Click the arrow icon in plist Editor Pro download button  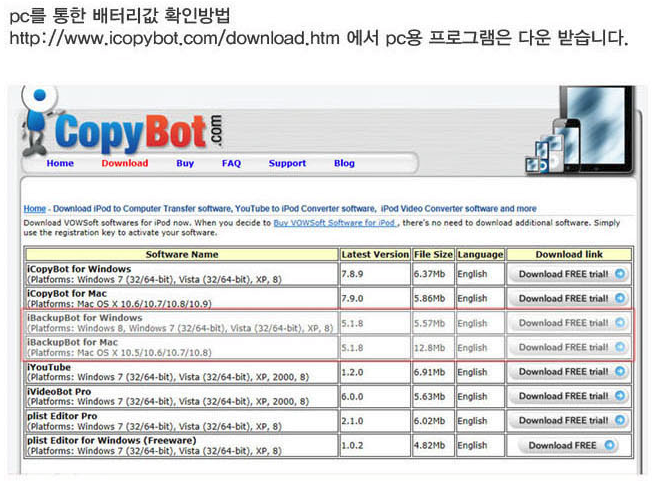click(x=620, y=420)
